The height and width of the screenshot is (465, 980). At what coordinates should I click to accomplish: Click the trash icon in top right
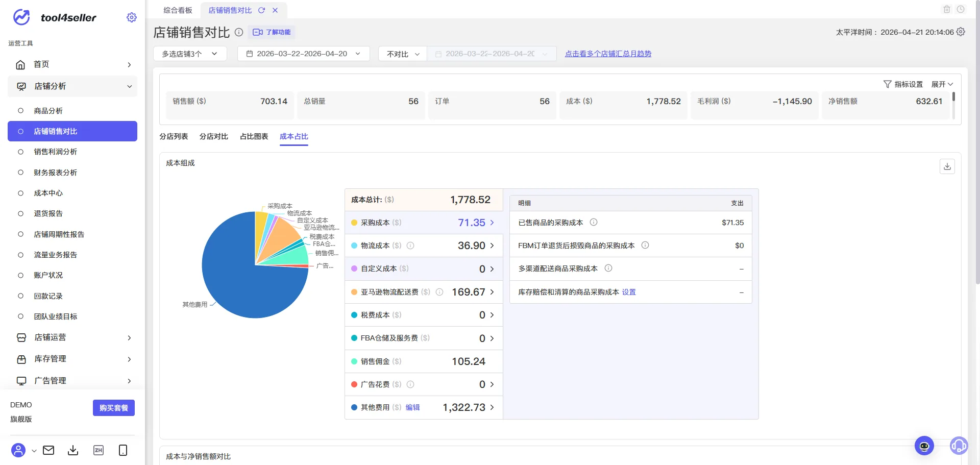[x=947, y=9]
